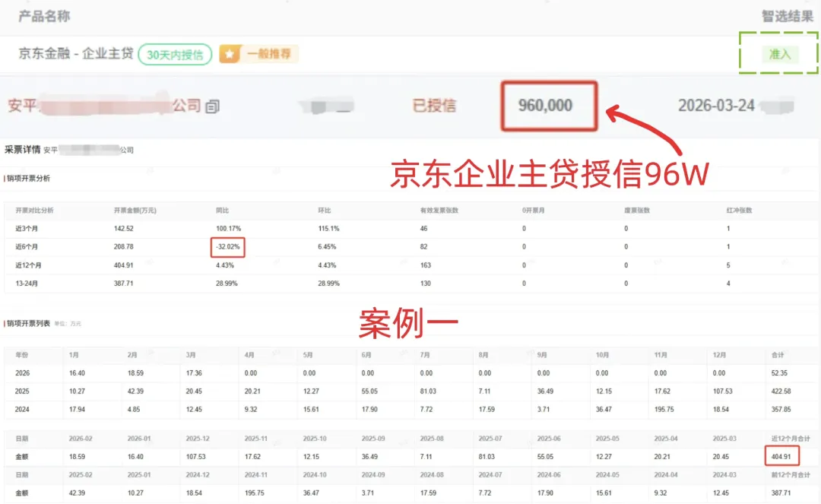
Task: Click the 采票详情 heading
Action: click(23, 150)
